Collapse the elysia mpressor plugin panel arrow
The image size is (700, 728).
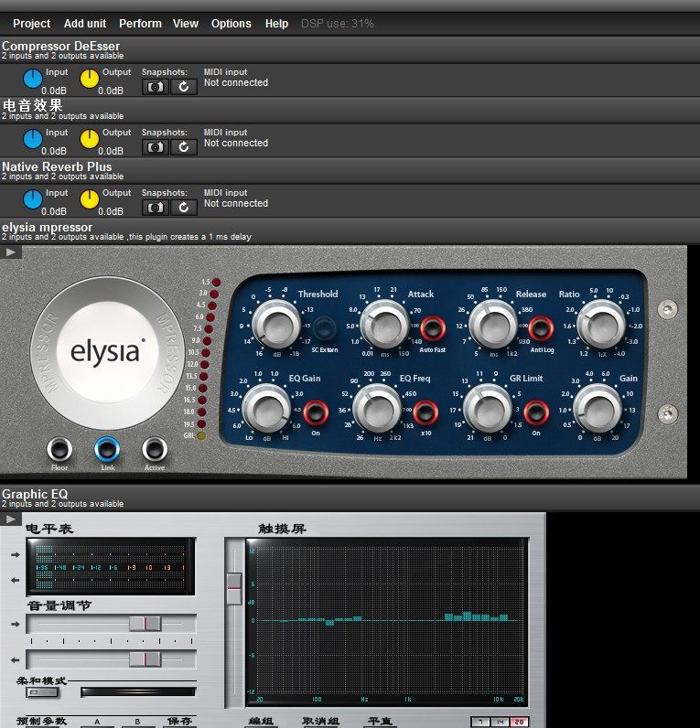(11, 252)
